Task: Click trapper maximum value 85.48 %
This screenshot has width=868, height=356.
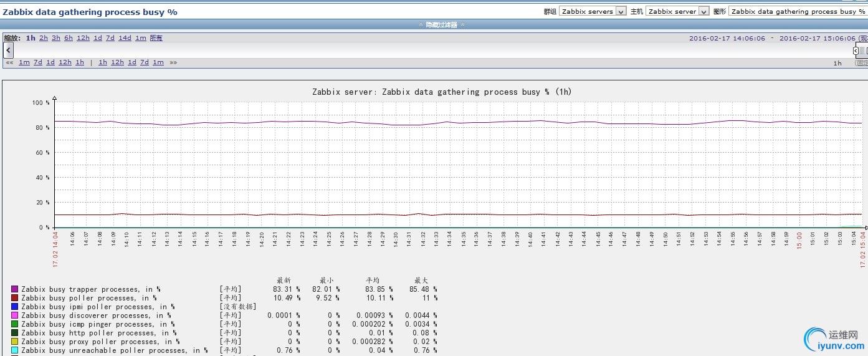Action: click(423, 289)
